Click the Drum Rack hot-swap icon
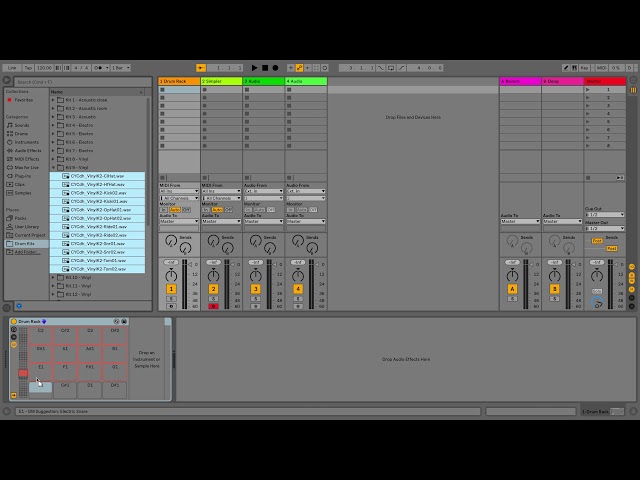The image size is (640, 480). tap(116, 322)
